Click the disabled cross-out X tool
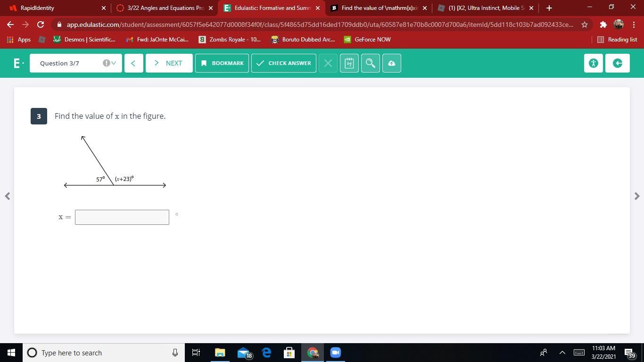 pyautogui.click(x=328, y=63)
